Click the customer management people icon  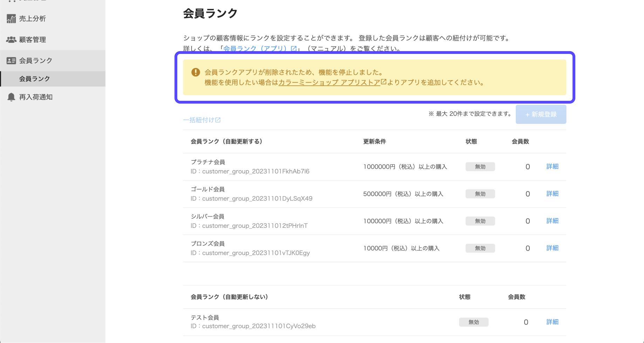coord(11,40)
